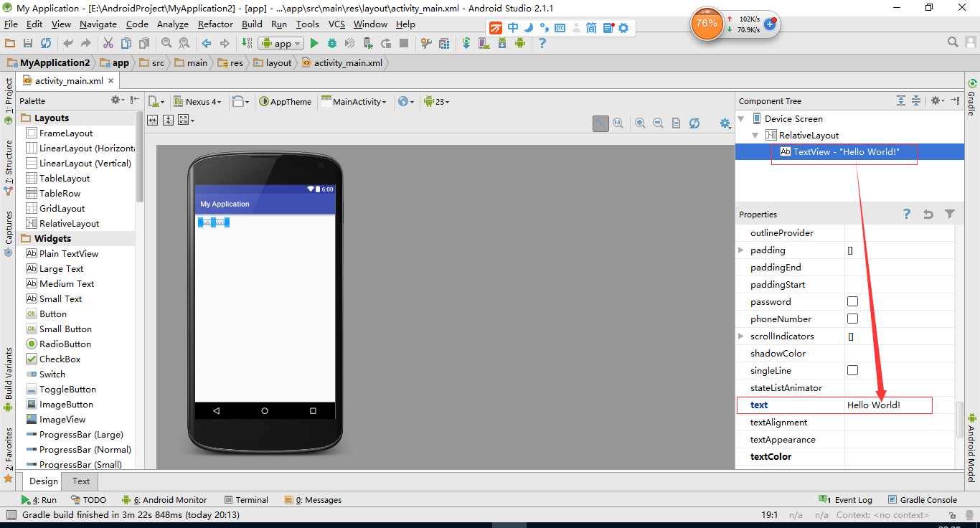Screen dimensions: 980x528
Task: Open the AVD Manager toolbar icon
Action: [484, 43]
